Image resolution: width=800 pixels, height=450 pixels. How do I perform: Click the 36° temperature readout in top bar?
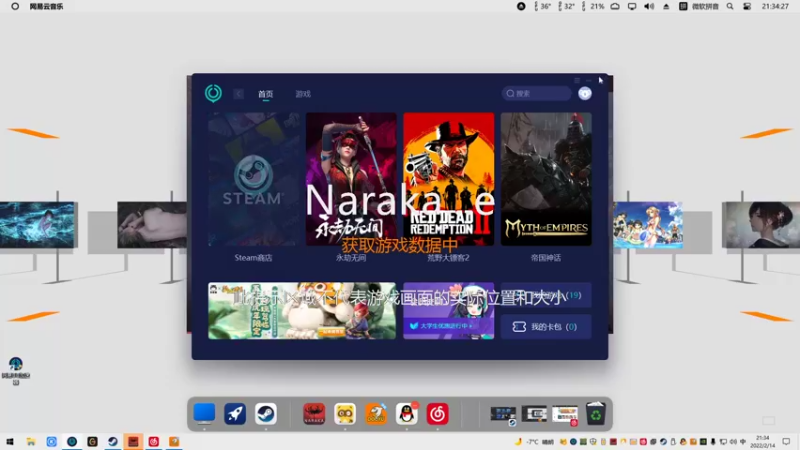pos(542,7)
